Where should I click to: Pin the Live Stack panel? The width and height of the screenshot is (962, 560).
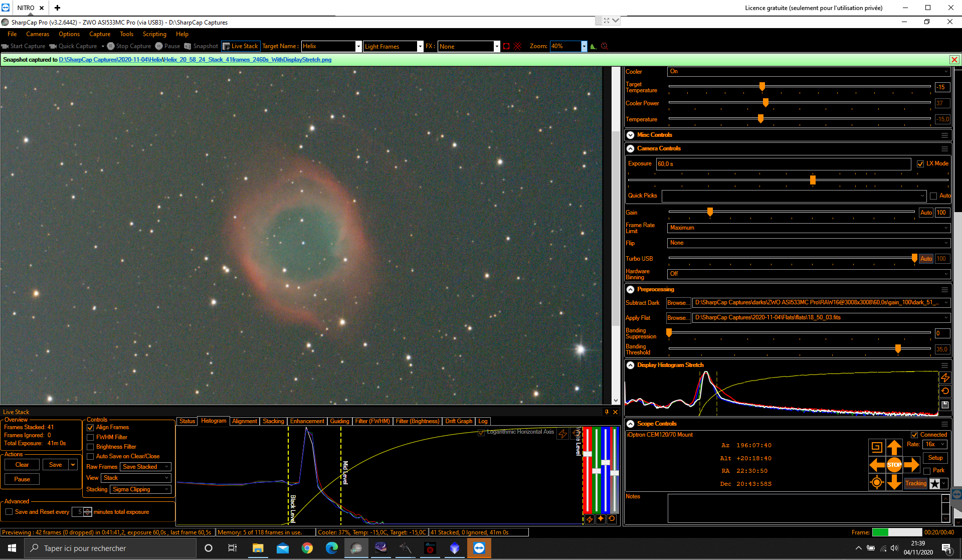pyautogui.click(x=607, y=412)
